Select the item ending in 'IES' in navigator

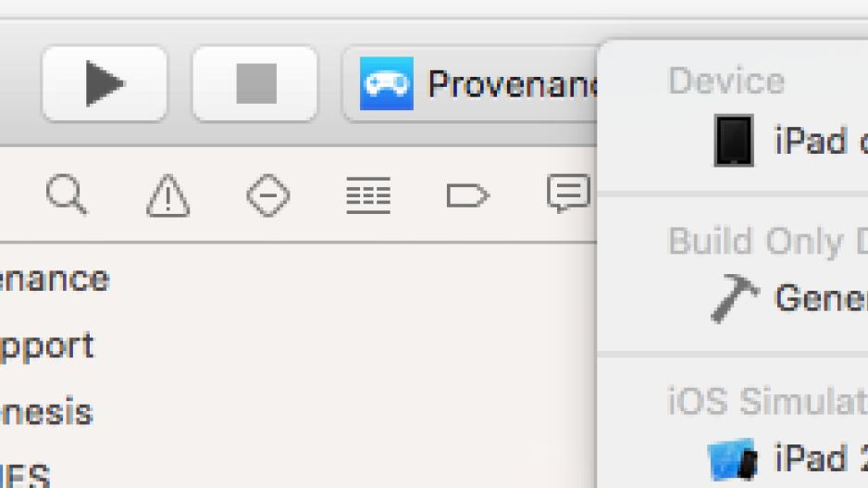pos(25,475)
